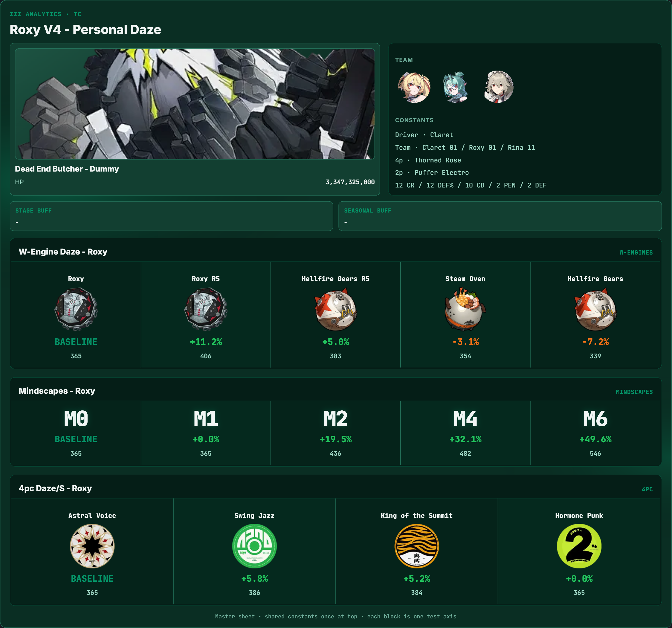The height and width of the screenshot is (628, 672).
Task: Select the 546 value under M6
Action: click(595, 453)
